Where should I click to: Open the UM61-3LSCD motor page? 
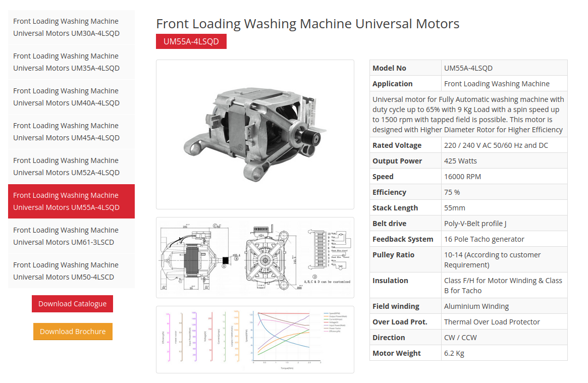point(71,236)
